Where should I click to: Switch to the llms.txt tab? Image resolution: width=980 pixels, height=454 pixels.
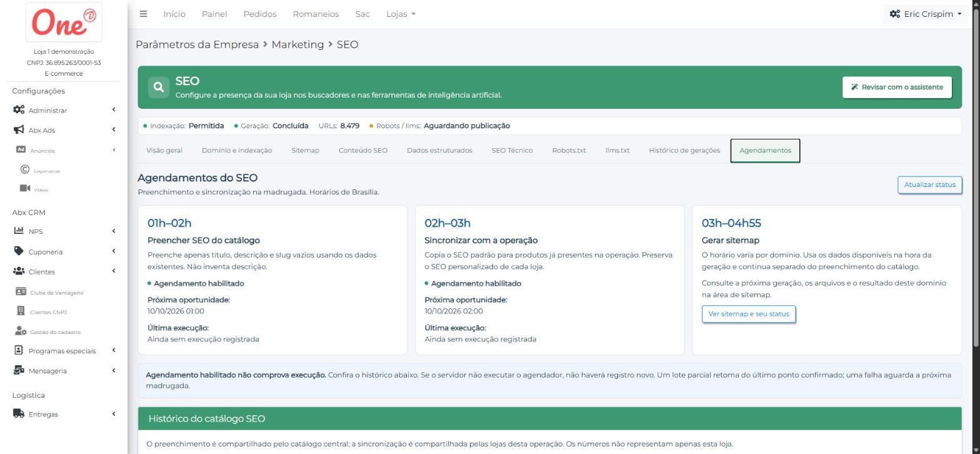[x=617, y=150]
